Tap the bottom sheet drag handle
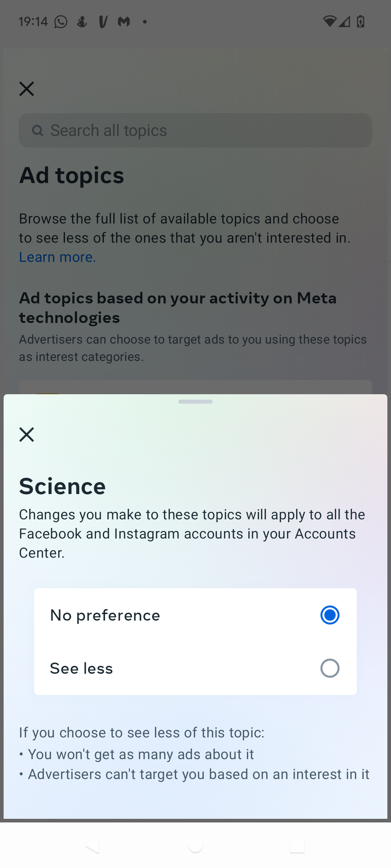The height and width of the screenshot is (868, 391). pos(195,401)
